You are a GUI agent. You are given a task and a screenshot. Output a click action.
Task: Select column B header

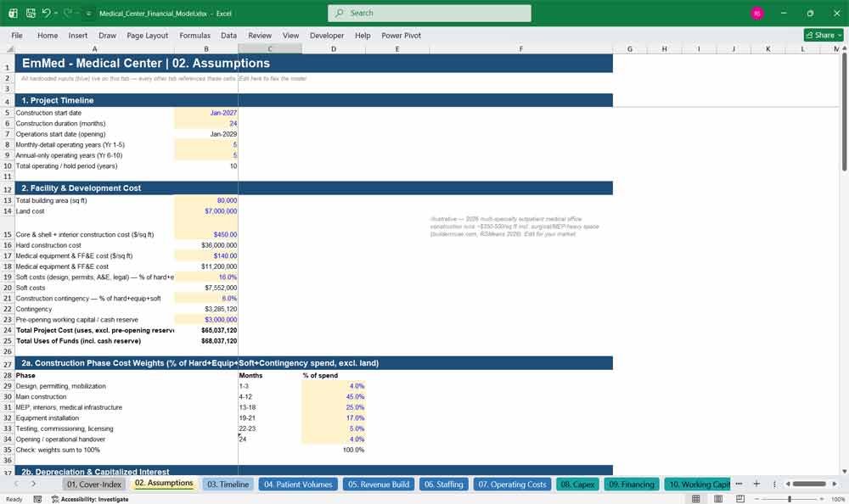pos(206,48)
